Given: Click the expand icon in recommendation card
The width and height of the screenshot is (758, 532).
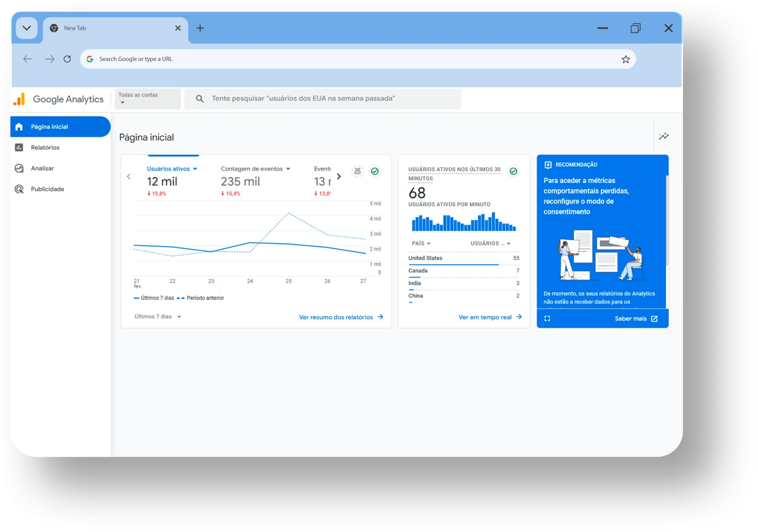Looking at the screenshot, I should (x=547, y=319).
